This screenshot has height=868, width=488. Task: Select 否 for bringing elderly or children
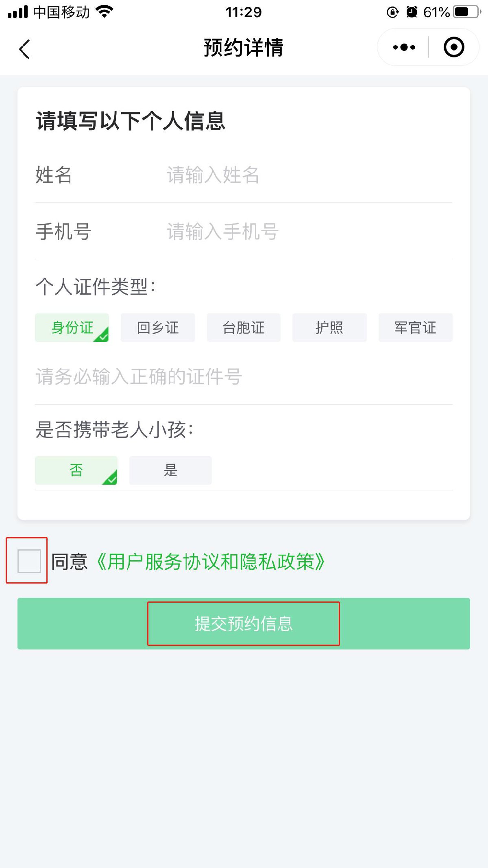pyautogui.click(x=76, y=470)
